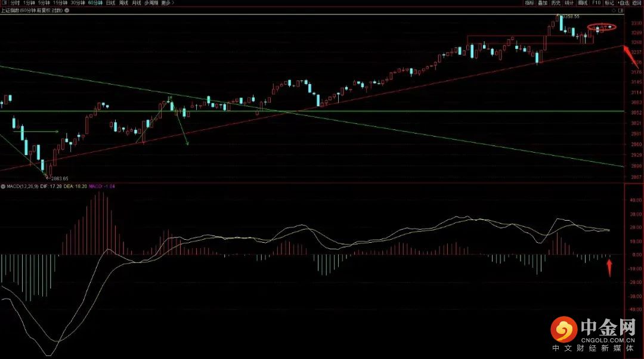Select the highlighted 60分钟 timeframe tab
This screenshot has width=644, height=359.
point(95,3)
